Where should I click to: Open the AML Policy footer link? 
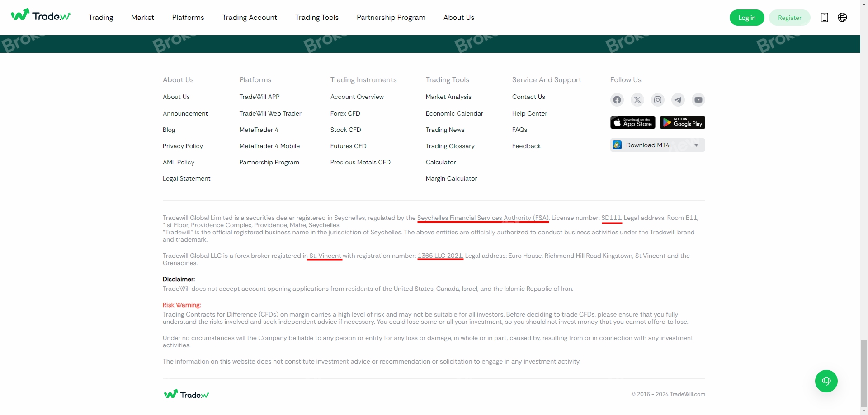(179, 162)
